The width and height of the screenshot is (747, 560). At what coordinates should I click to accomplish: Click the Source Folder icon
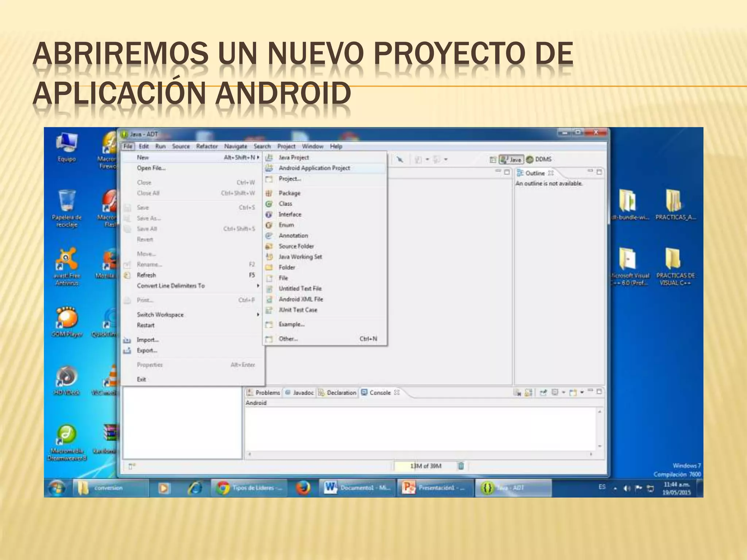(269, 246)
